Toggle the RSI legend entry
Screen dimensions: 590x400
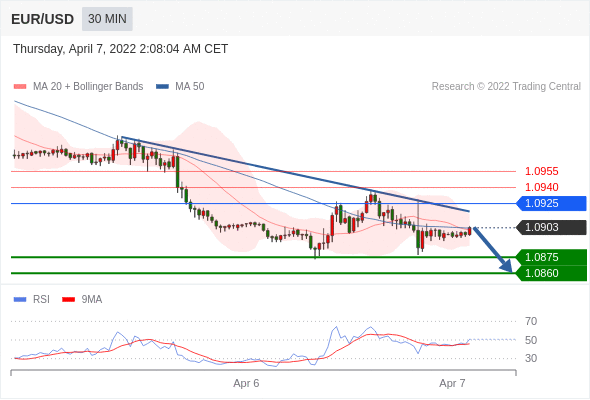tap(32, 300)
